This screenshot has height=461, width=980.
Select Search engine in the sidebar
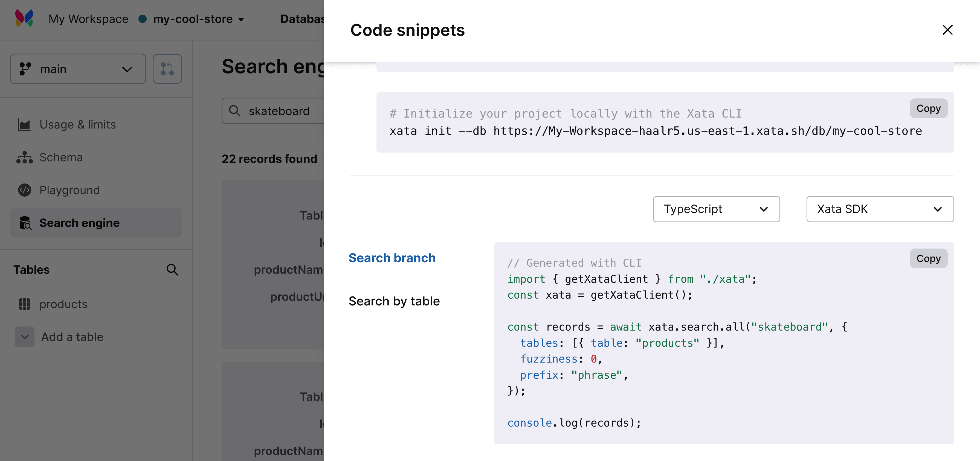coord(96,223)
